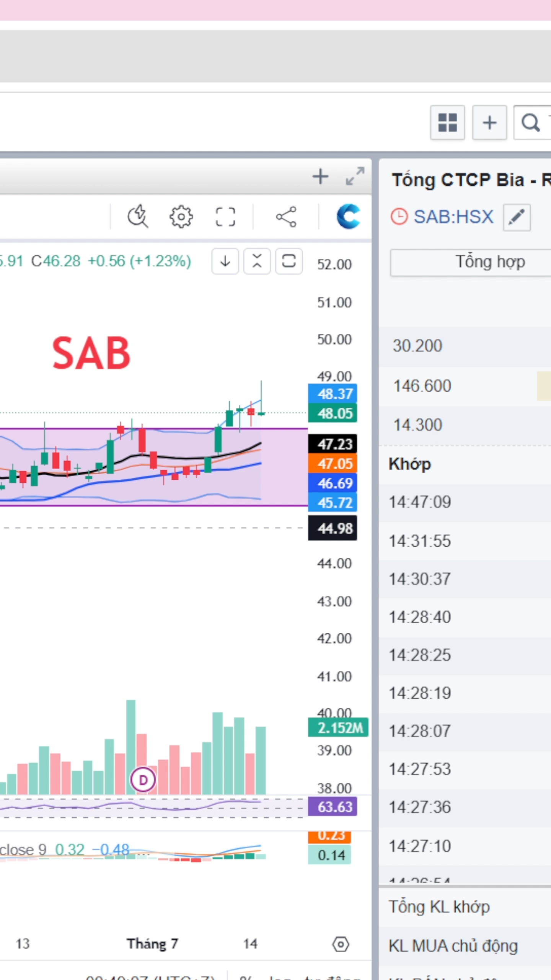
Task: Open the quick search lightning icon
Action: [x=138, y=217]
